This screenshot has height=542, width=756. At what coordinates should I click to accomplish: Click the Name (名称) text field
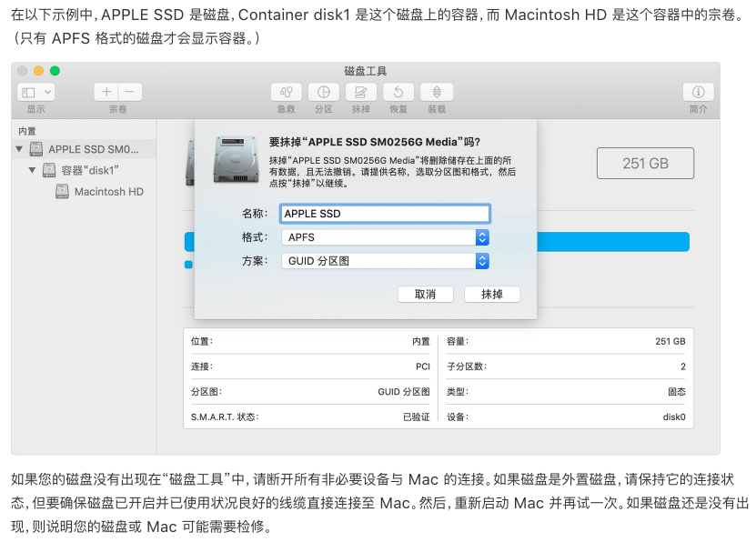(385, 214)
